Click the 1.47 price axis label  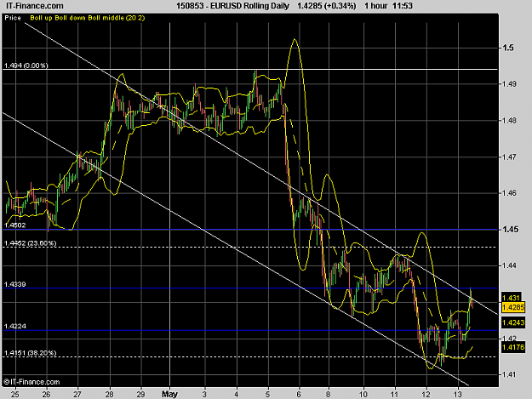click(x=509, y=157)
